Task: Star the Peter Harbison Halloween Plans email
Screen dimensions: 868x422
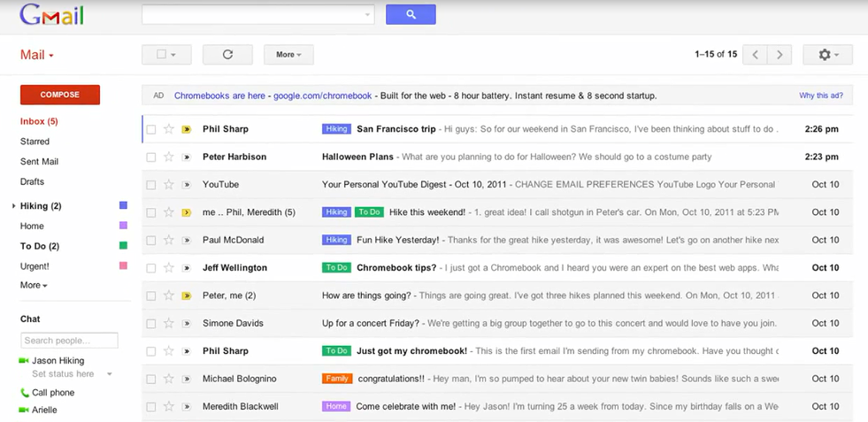Action: (169, 157)
